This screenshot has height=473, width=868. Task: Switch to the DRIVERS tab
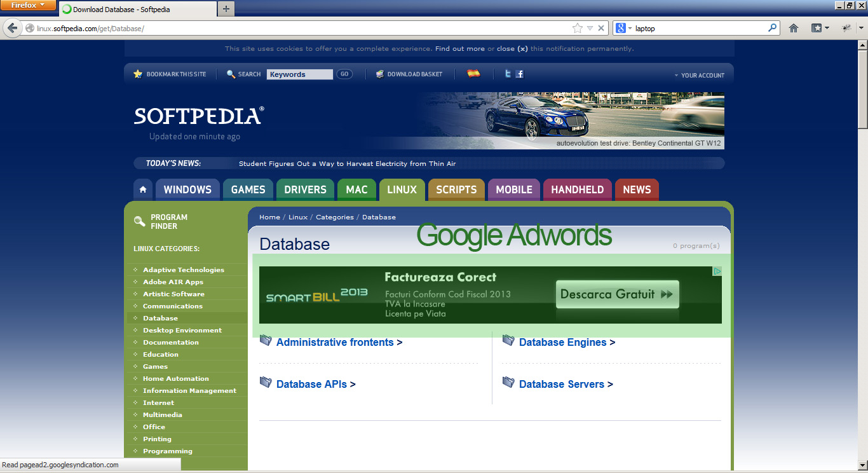coord(305,189)
